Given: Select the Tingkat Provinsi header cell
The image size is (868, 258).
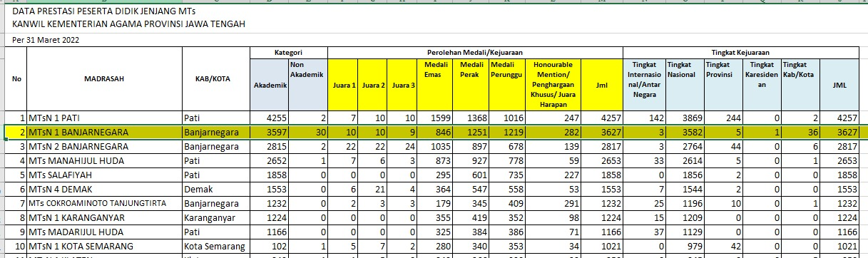Looking at the screenshot, I should [723, 86].
